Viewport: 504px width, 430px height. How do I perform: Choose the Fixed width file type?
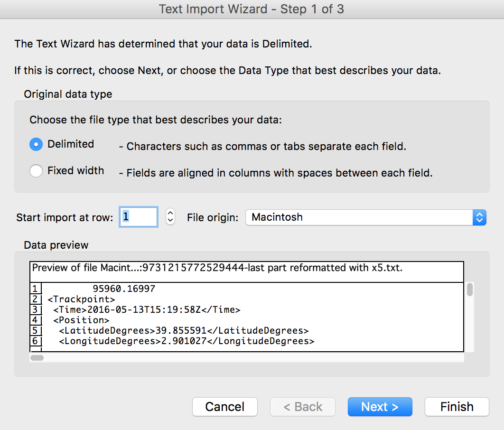(36, 171)
